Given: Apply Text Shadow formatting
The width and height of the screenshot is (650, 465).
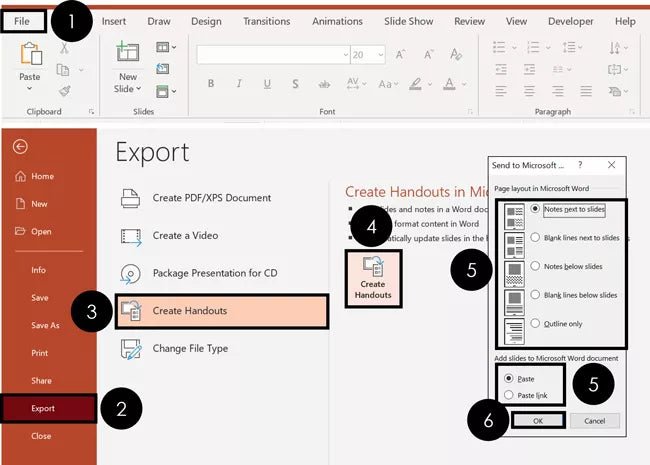Looking at the screenshot, I should [x=295, y=84].
